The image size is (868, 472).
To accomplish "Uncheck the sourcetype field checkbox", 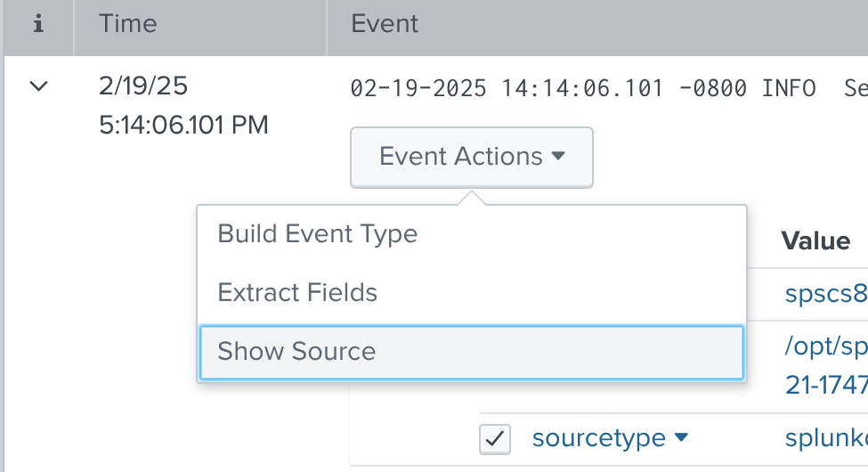I will (x=495, y=438).
